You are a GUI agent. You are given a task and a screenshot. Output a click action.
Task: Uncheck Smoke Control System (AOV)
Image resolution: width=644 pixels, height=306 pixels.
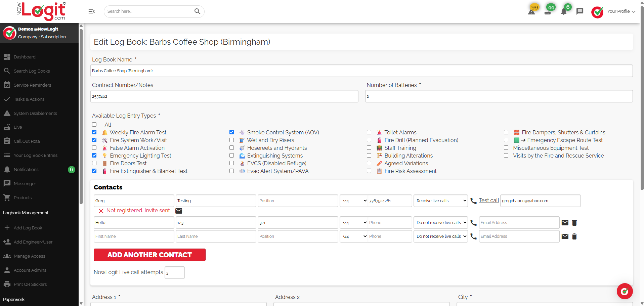pos(231,132)
